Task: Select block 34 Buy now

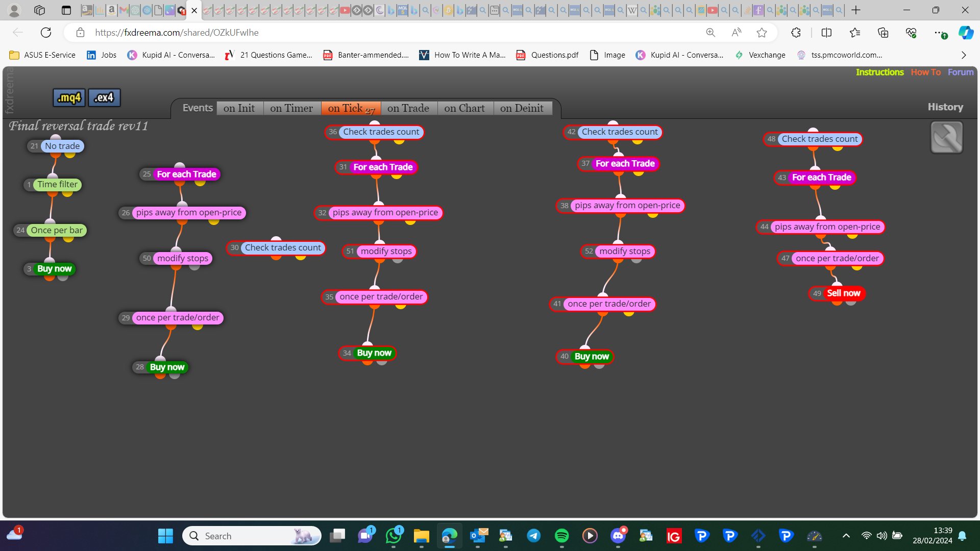Action: click(367, 353)
